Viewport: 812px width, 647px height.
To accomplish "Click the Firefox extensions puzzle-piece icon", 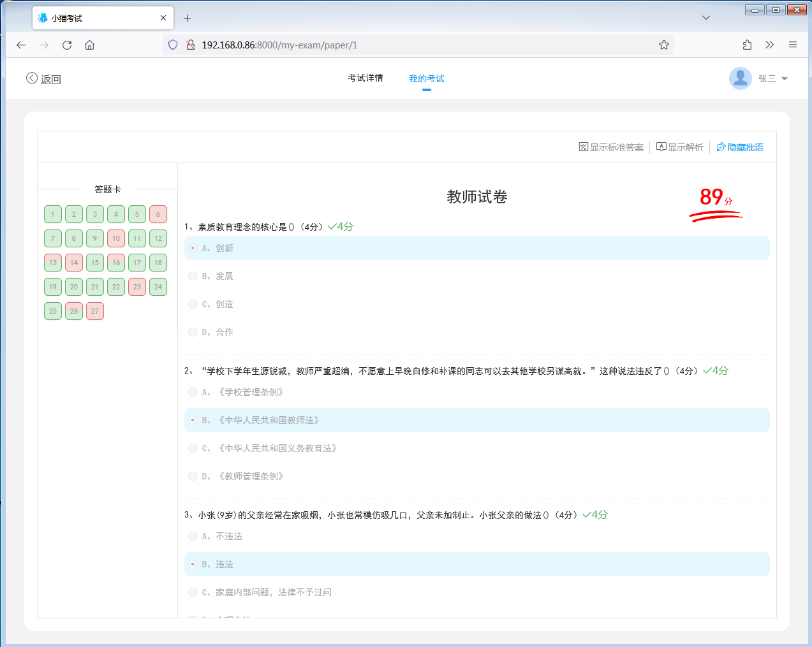I will pos(746,45).
